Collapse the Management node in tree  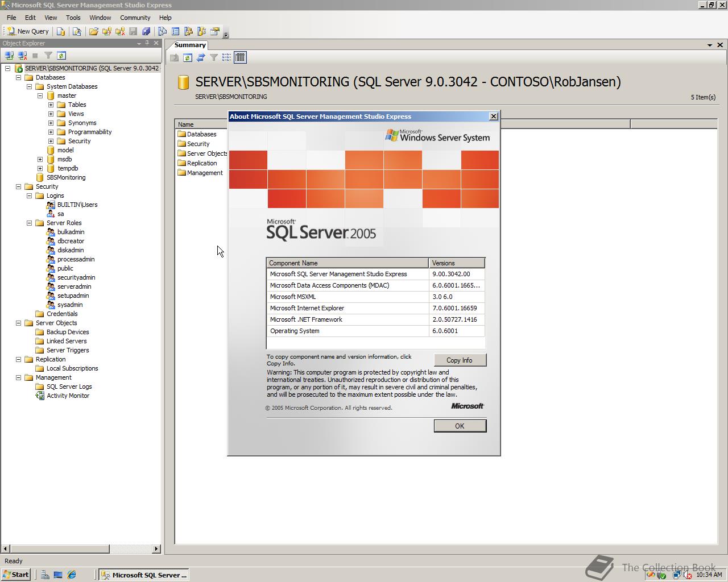coord(19,377)
